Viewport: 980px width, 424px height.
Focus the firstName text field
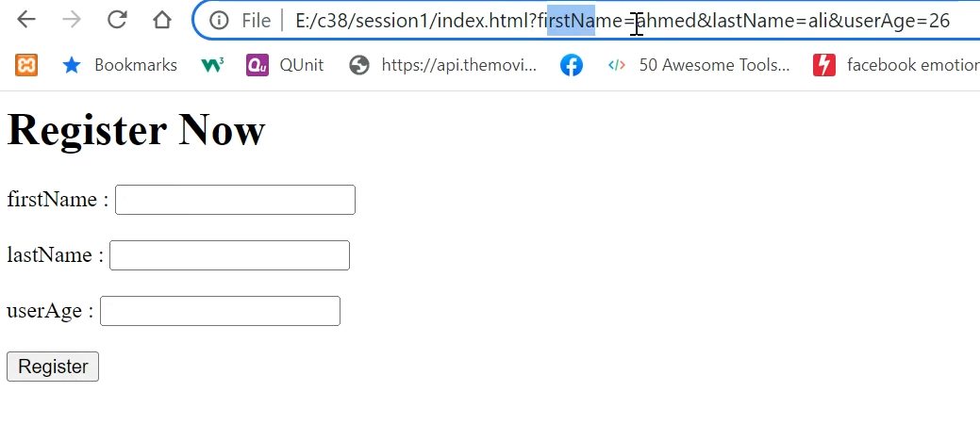point(235,199)
